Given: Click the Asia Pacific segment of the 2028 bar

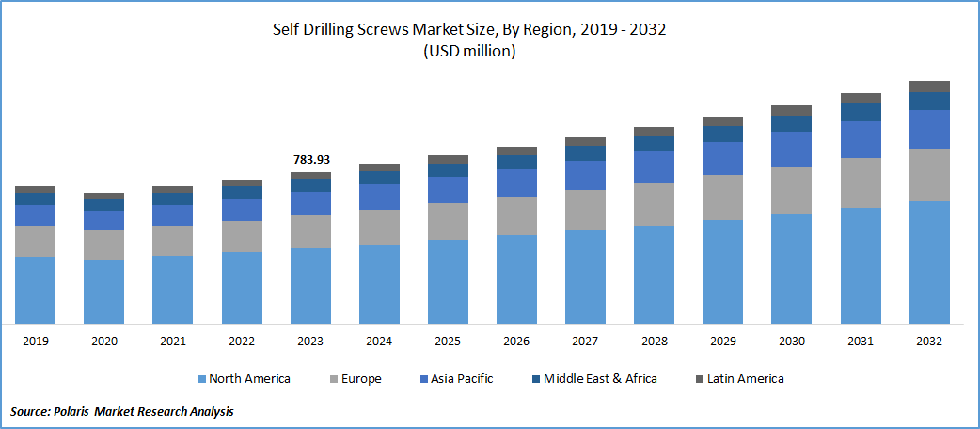Looking at the screenshot, I should tap(654, 167).
